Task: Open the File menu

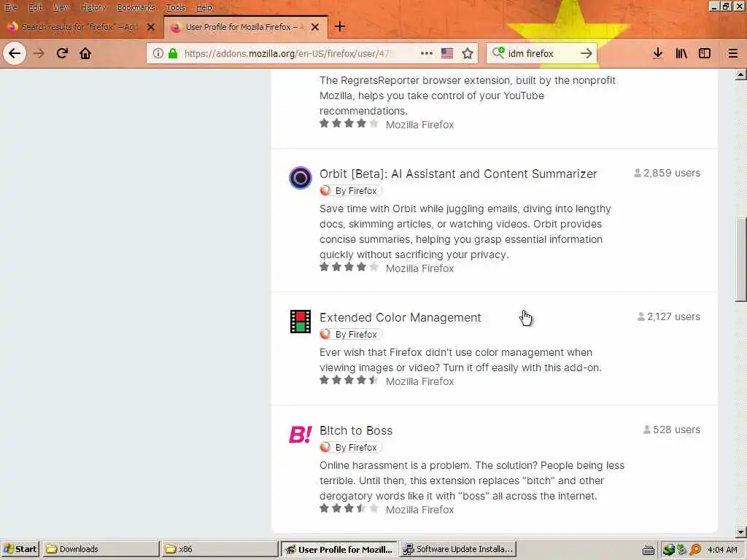Action: pyautogui.click(x=11, y=7)
